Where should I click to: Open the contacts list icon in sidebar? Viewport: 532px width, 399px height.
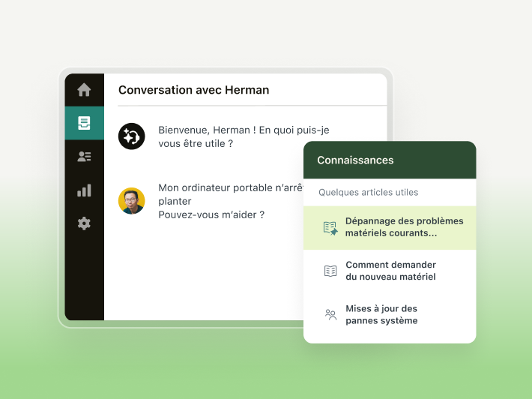coord(84,157)
